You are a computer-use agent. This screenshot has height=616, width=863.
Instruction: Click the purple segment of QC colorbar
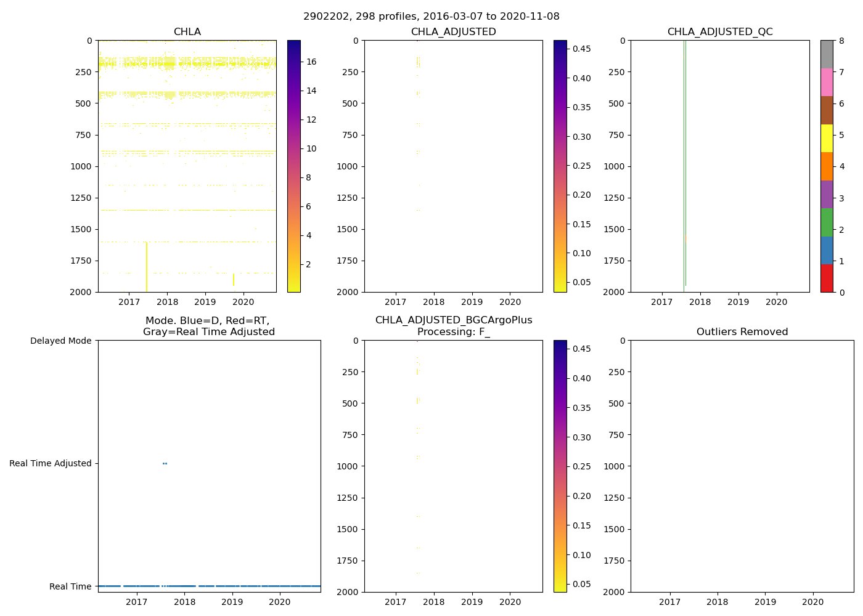(827, 194)
